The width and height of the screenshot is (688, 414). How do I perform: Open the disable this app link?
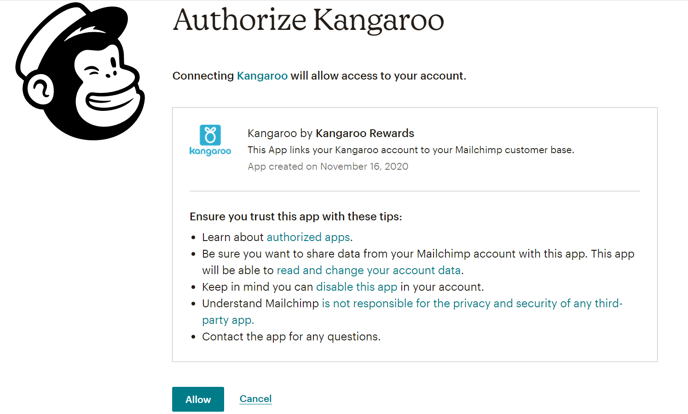356,287
